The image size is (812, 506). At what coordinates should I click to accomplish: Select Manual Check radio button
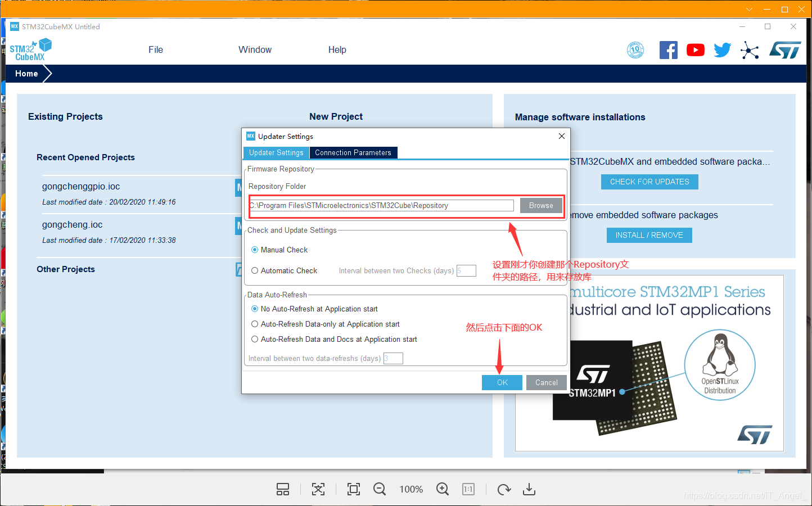[255, 250]
